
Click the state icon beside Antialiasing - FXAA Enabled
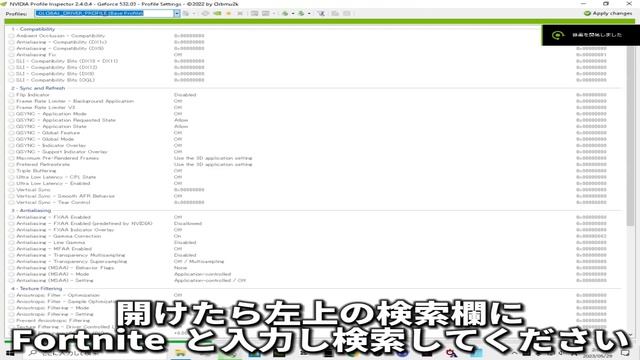12,217
